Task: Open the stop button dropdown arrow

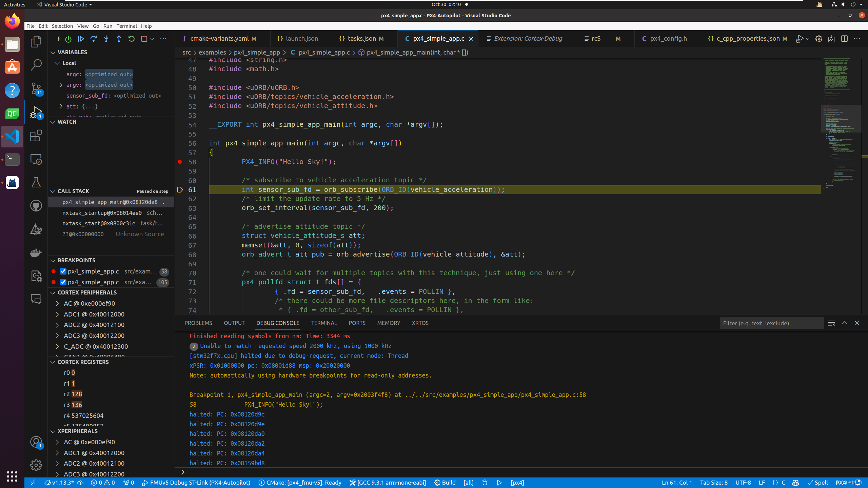Action: (x=152, y=39)
